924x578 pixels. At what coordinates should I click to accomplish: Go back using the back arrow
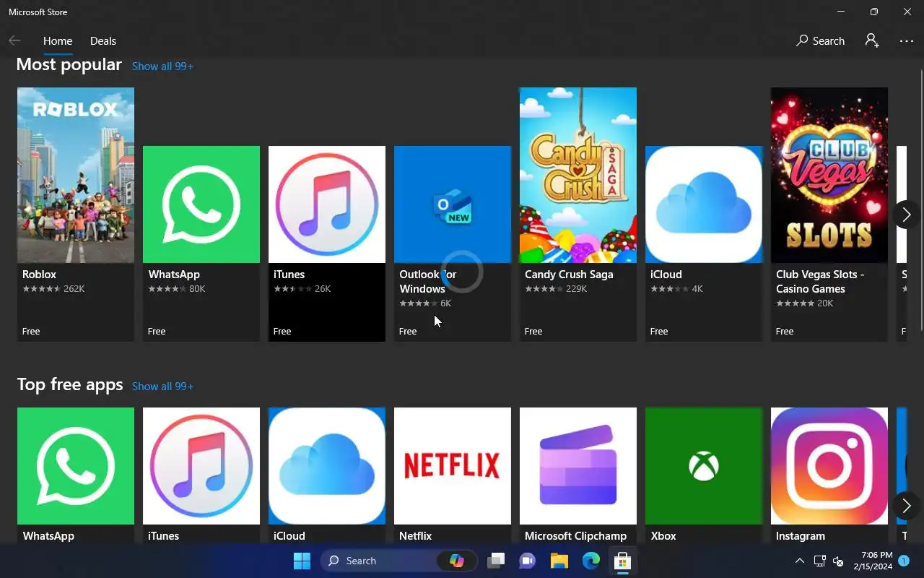(x=14, y=41)
